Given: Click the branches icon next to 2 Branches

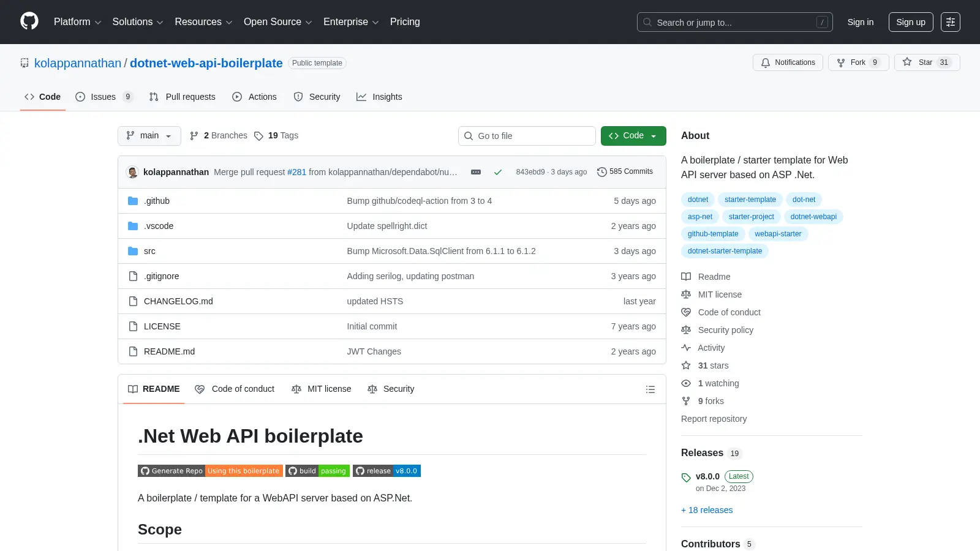Looking at the screenshot, I should (194, 136).
